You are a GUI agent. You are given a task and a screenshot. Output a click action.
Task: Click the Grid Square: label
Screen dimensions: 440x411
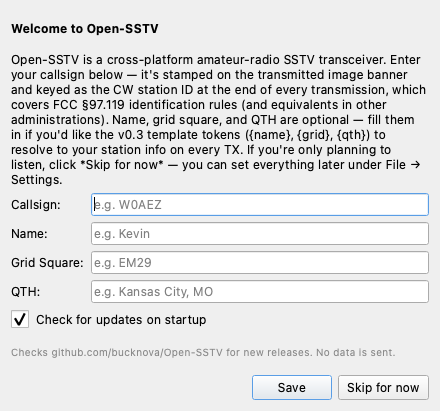pyautogui.click(x=47, y=263)
